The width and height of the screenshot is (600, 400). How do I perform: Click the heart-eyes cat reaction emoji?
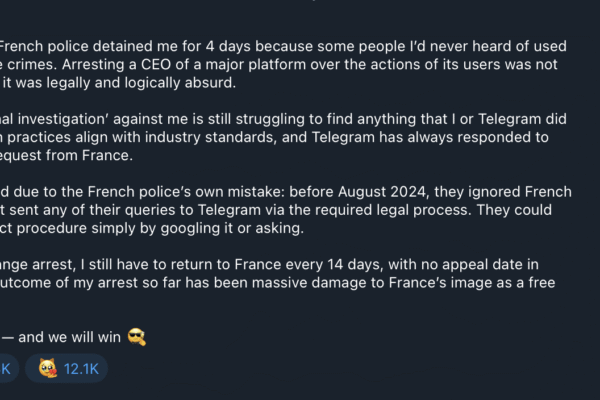45,368
